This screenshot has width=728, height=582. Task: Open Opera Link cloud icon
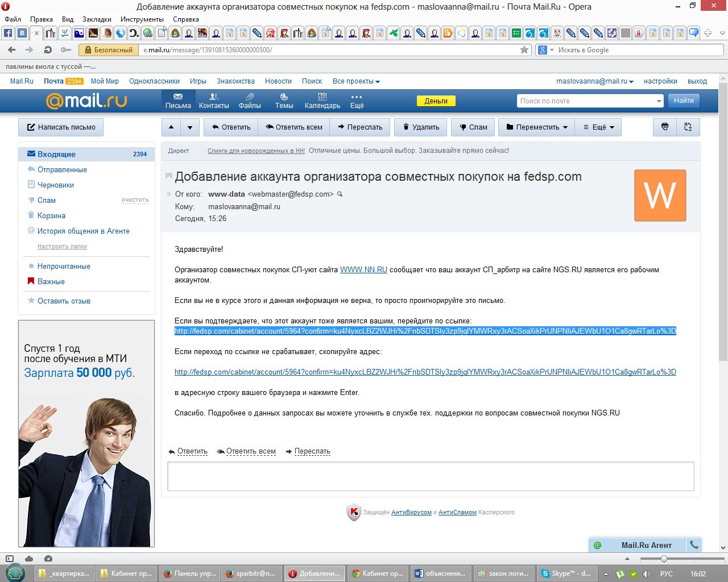coord(29,559)
